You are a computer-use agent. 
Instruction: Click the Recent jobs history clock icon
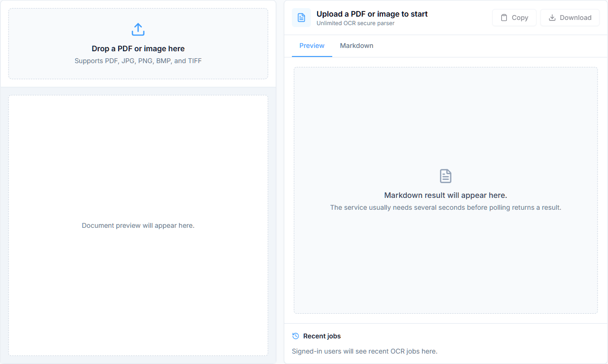(x=296, y=336)
